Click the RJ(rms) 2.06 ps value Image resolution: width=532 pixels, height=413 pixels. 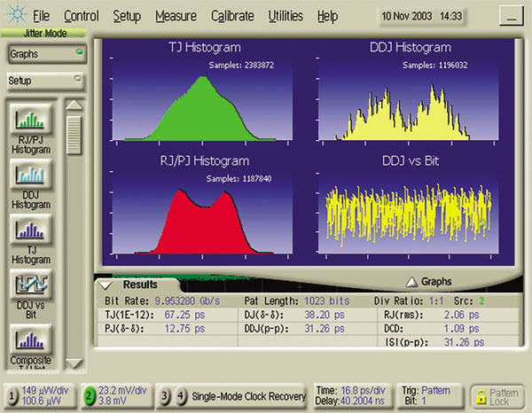(x=462, y=315)
